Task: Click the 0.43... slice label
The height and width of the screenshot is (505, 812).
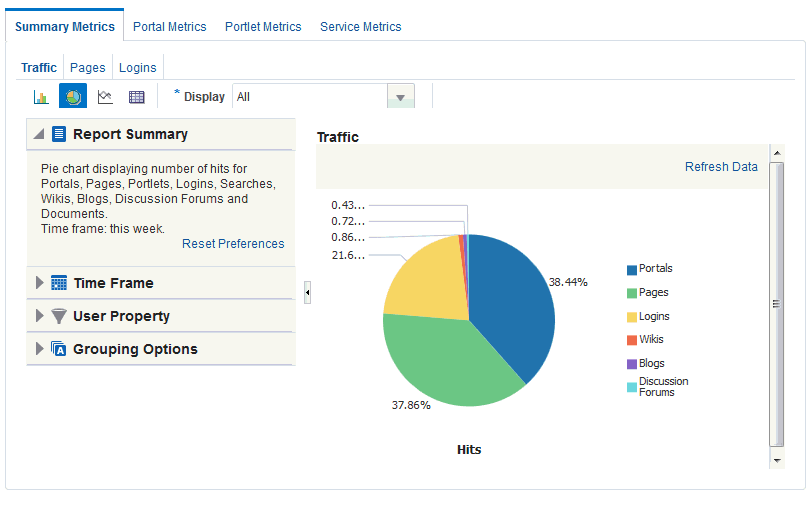Action: [348, 205]
